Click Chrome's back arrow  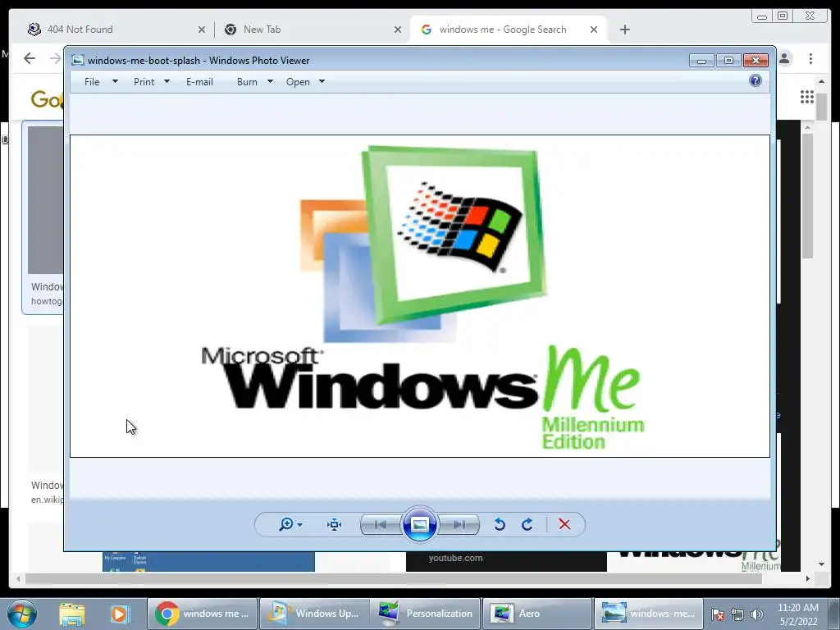click(x=30, y=58)
